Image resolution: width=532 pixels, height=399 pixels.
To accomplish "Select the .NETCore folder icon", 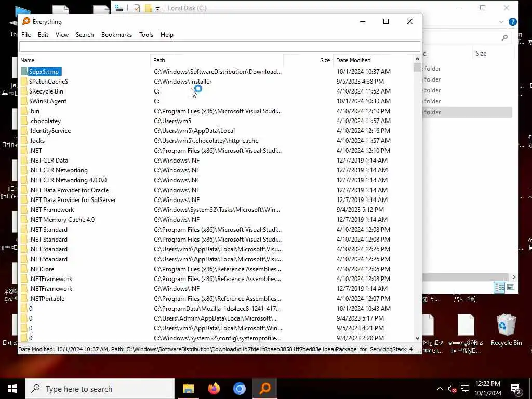I will [24, 269].
